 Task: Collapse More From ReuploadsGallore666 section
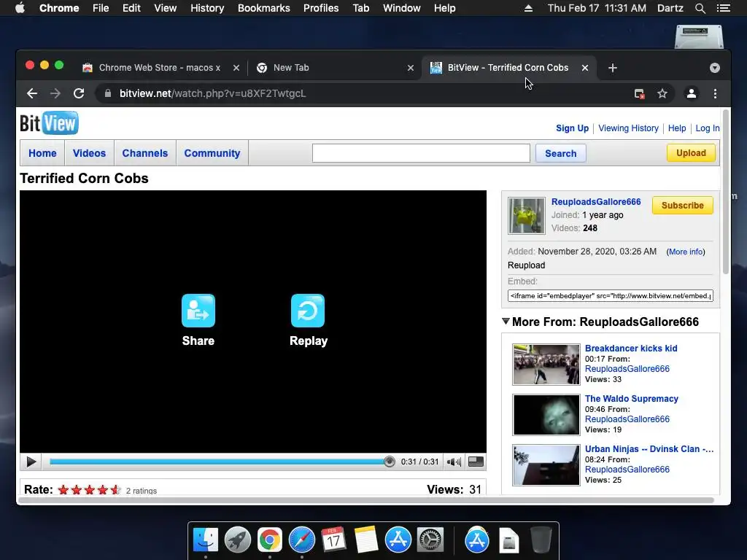coord(506,322)
